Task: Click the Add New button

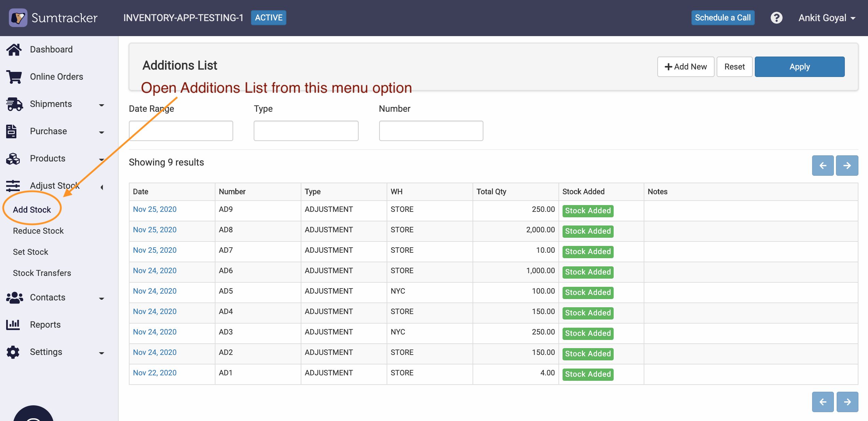Action: 686,67
